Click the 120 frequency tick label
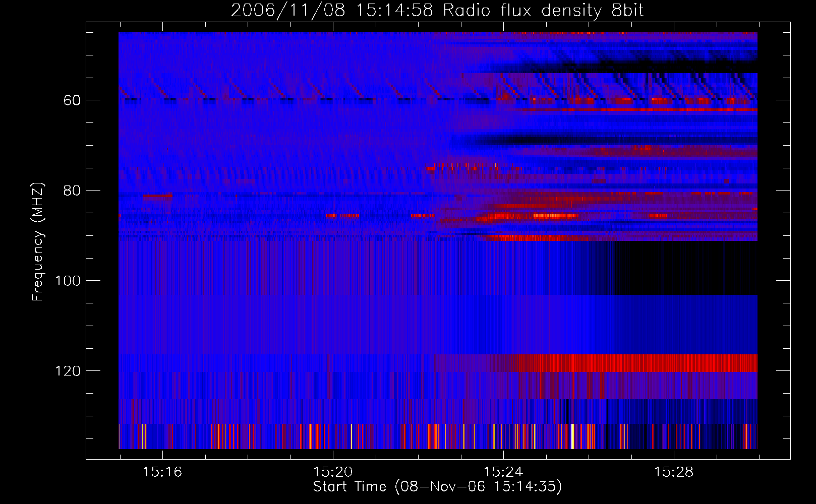Image resolution: width=816 pixels, height=504 pixels. (x=68, y=371)
